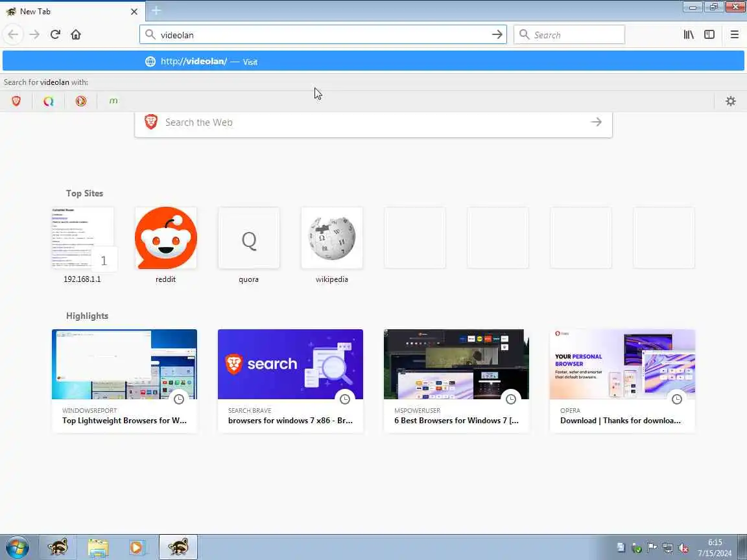The height and width of the screenshot is (560, 747).
Task: Search videolan with Brave engine icon
Action: pos(16,101)
